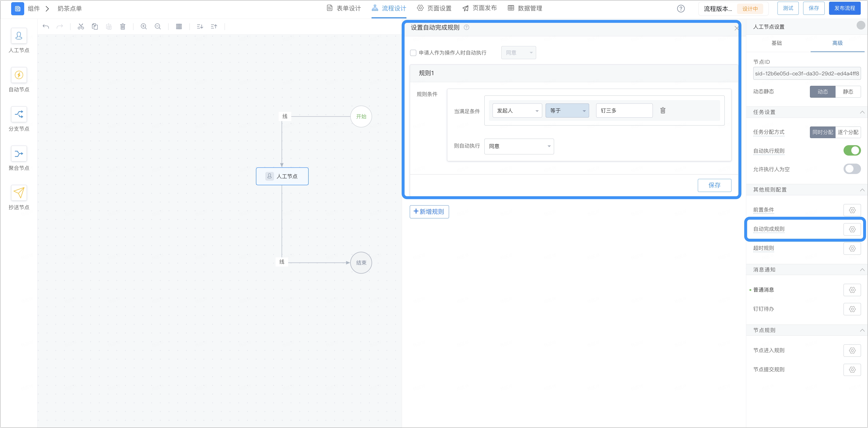Click the 钉三多 value input field
The image size is (868, 428).
[x=624, y=111]
